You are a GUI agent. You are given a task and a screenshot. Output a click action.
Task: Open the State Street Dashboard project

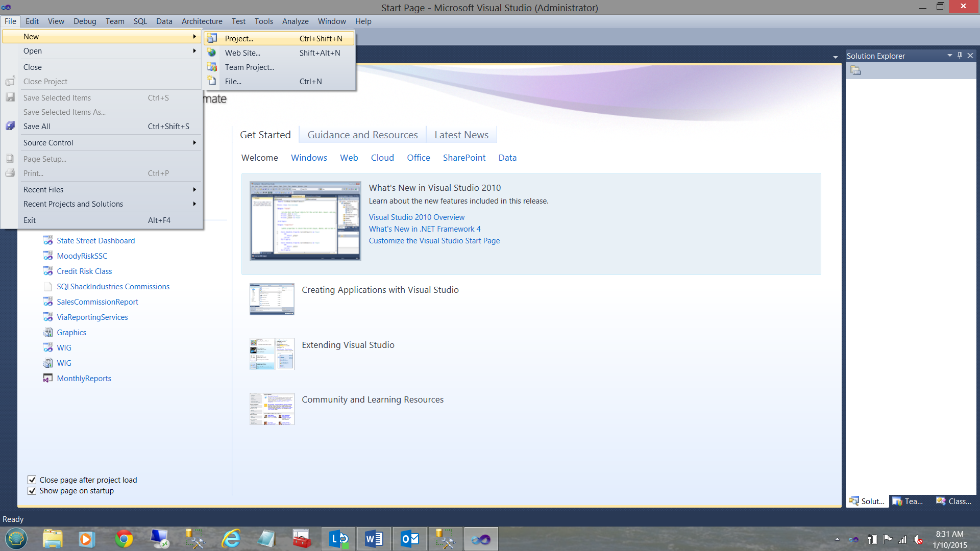pyautogui.click(x=95, y=240)
